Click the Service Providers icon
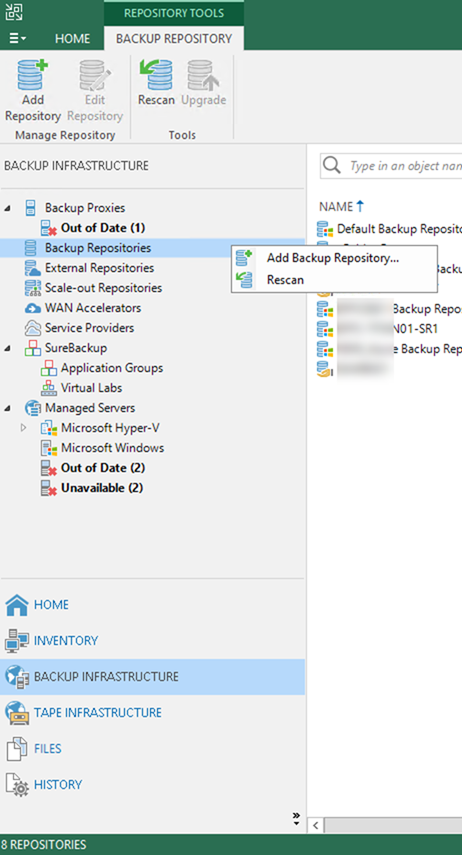The image size is (462, 855). tap(33, 328)
